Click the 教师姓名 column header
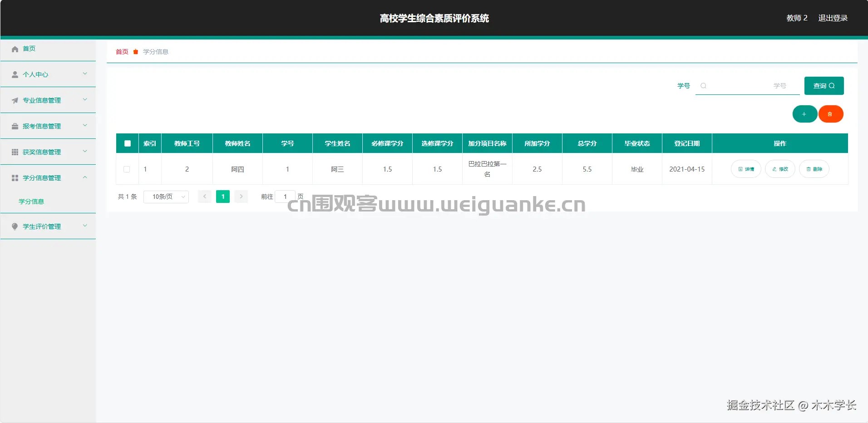This screenshot has width=868, height=423. tap(237, 143)
